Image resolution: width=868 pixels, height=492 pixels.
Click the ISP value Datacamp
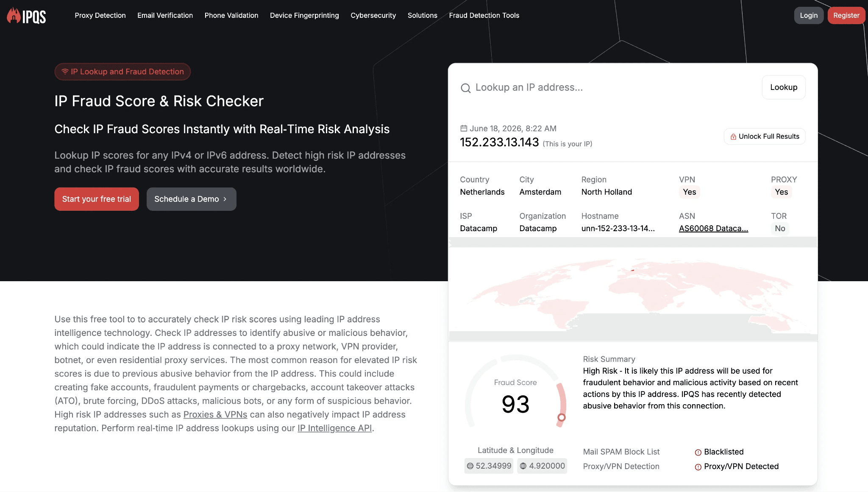479,229
